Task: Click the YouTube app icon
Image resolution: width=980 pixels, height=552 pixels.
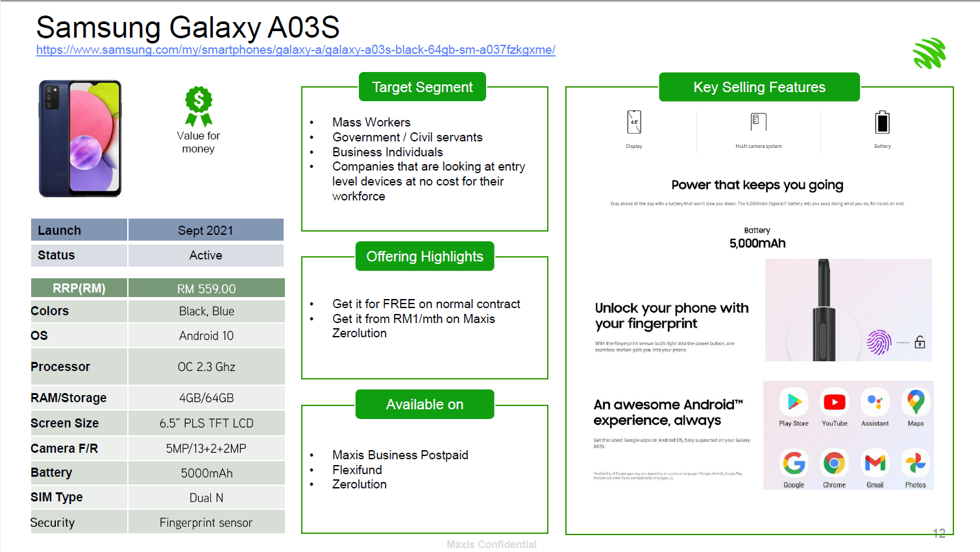Action: point(835,402)
